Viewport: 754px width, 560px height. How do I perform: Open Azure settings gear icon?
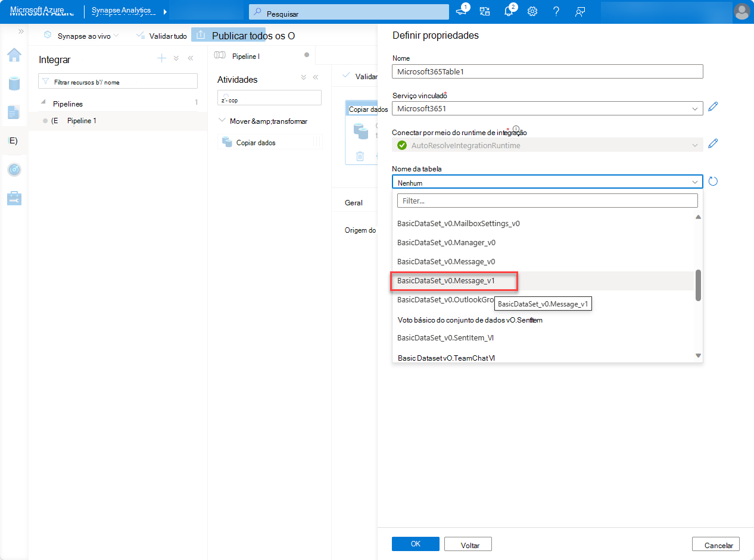point(532,11)
